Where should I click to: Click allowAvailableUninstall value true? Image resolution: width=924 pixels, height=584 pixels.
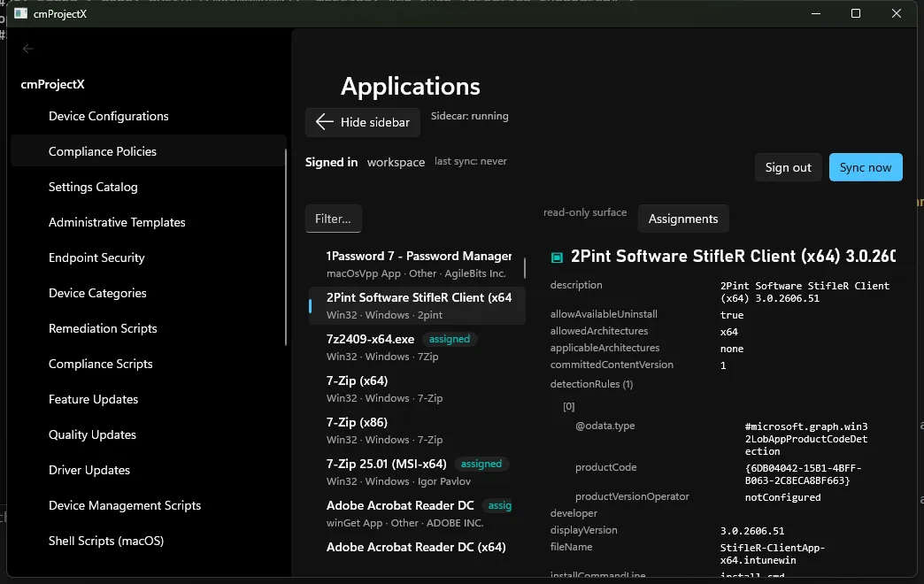(732, 315)
